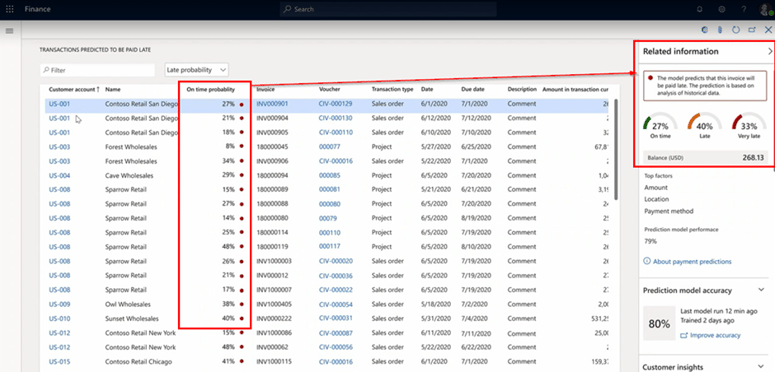The height and width of the screenshot is (372, 775).
Task: Select the Owl Wholesales name cell
Action: point(128,304)
